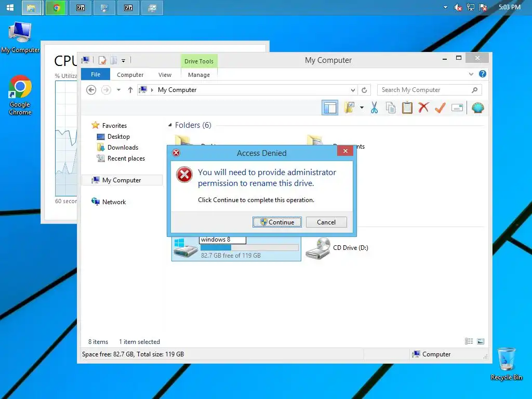Click the orange checkmark Properties icon

(x=440, y=108)
